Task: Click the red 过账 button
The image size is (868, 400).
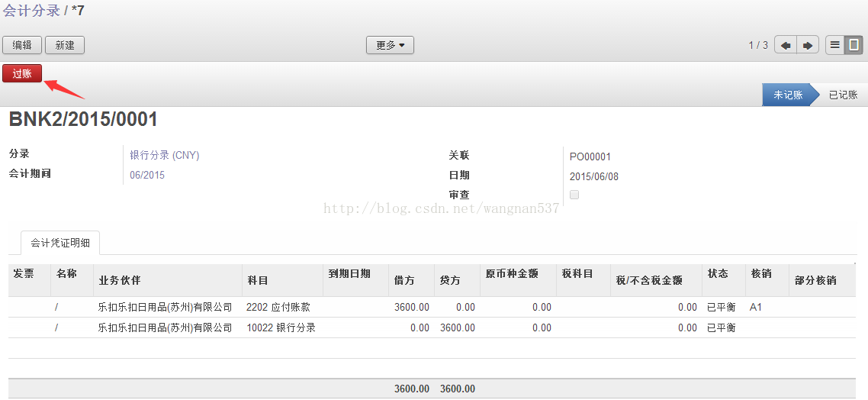Action: pyautogui.click(x=22, y=74)
